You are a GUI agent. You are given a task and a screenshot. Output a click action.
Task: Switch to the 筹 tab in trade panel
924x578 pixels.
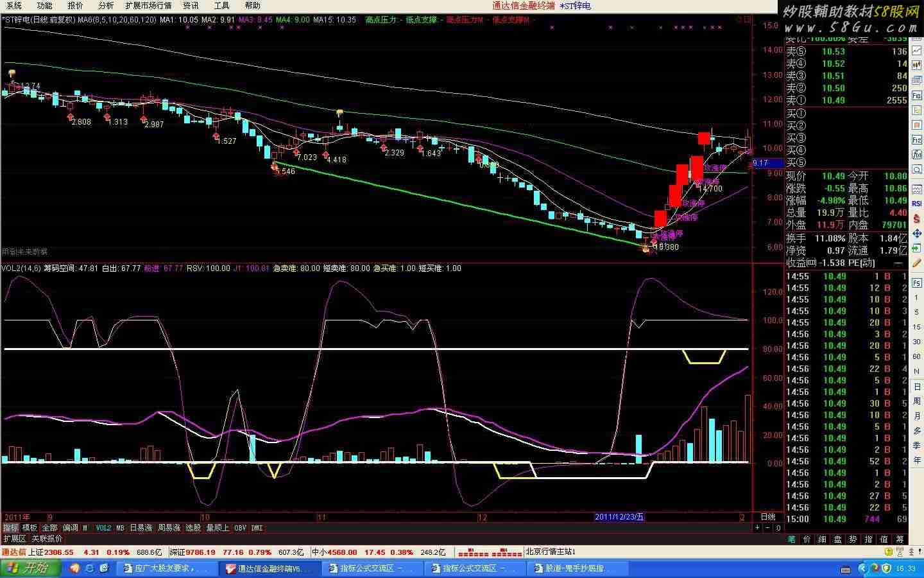[900, 539]
